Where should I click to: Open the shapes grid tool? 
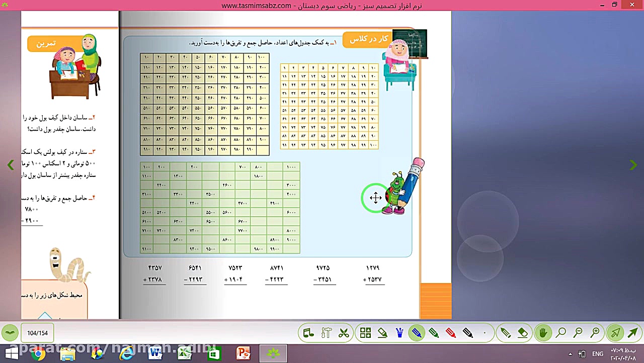[x=365, y=333]
